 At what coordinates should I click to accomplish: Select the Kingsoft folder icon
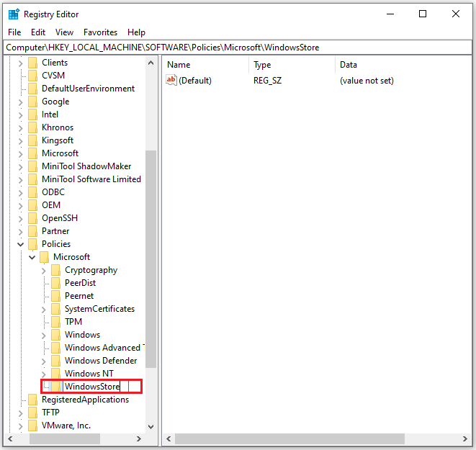(32, 140)
